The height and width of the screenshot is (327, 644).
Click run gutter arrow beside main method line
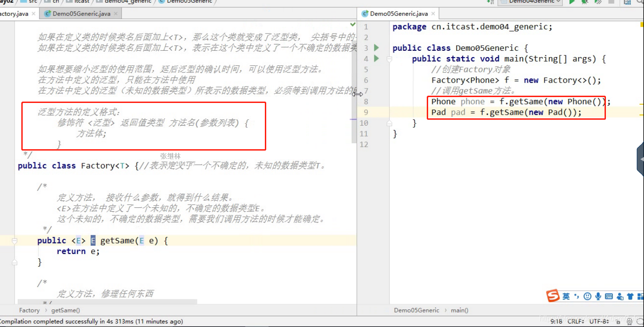tap(376, 59)
